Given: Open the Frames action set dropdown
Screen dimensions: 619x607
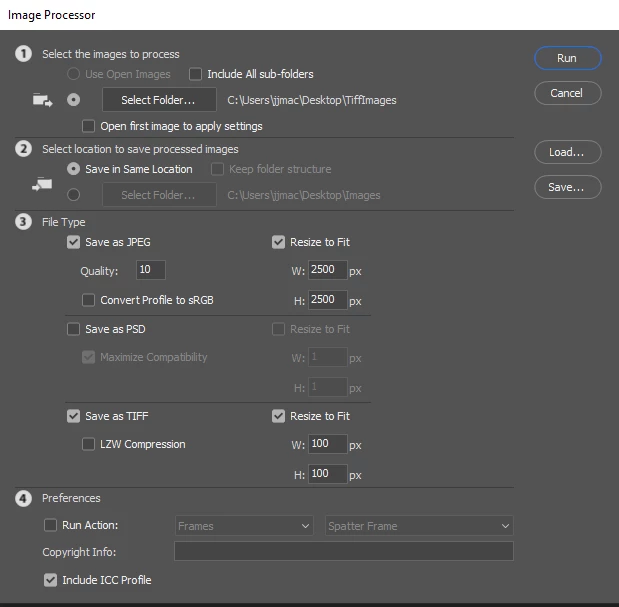Looking at the screenshot, I should point(244,526).
